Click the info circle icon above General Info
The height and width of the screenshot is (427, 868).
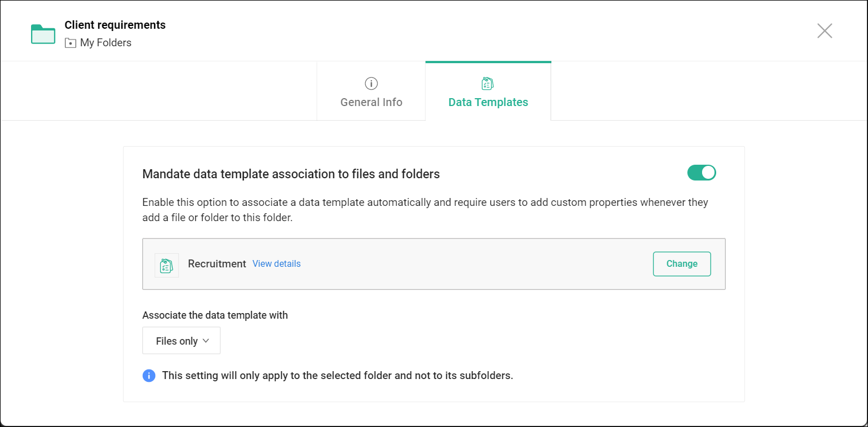click(x=371, y=83)
